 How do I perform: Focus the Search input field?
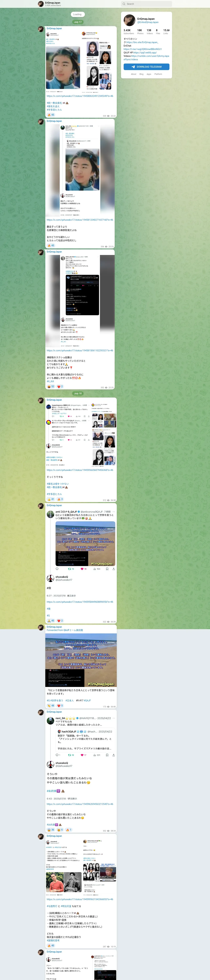tap(146, 4)
